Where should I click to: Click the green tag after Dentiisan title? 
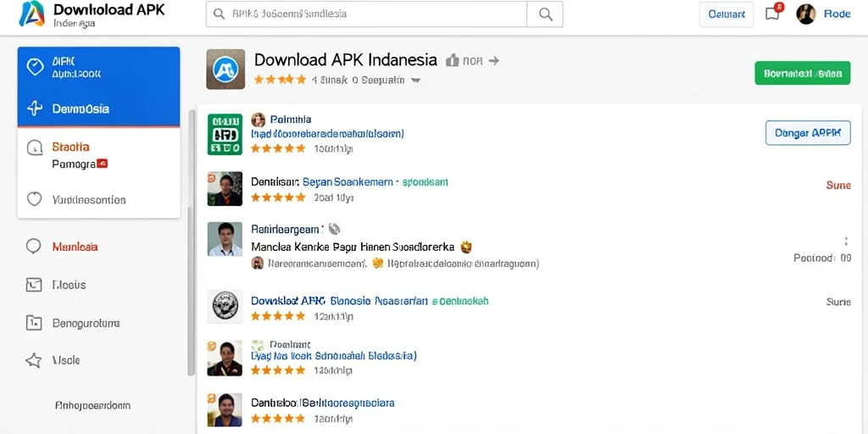[426, 181]
